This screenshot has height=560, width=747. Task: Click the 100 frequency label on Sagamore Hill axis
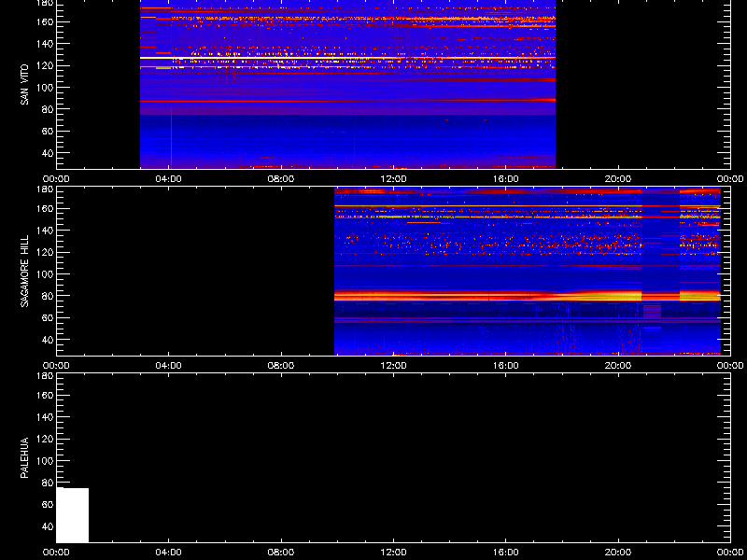pyautogui.click(x=44, y=274)
